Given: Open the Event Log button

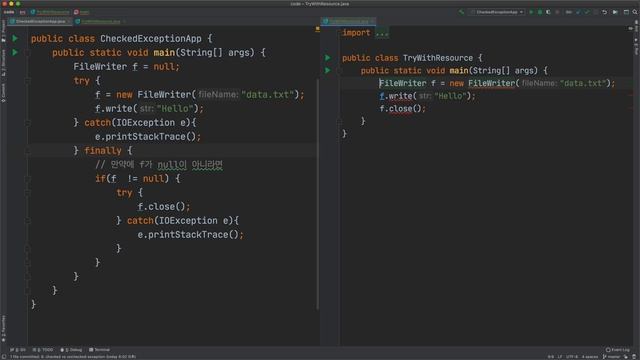Looking at the screenshot, I should tap(618, 350).
